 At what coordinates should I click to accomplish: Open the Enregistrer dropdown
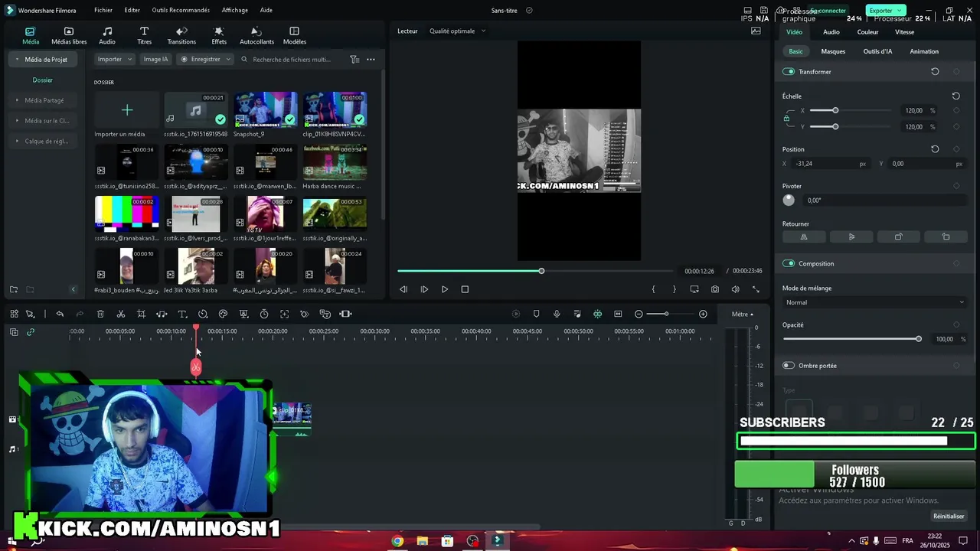pos(205,59)
